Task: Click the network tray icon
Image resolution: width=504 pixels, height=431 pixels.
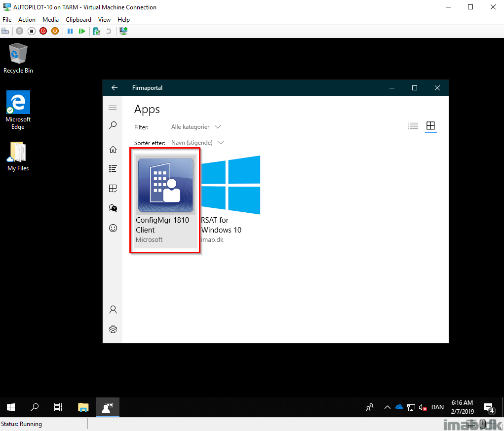Action: point(411,407)
